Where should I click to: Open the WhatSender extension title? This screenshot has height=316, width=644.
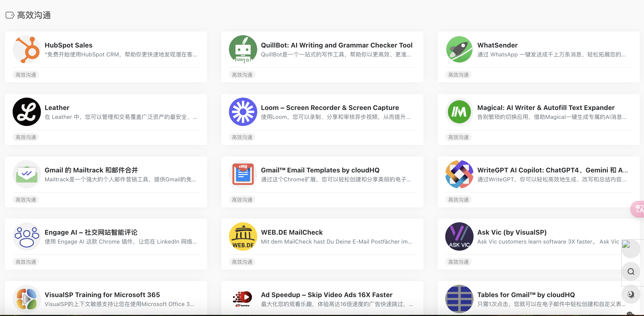tap(497, 45)
